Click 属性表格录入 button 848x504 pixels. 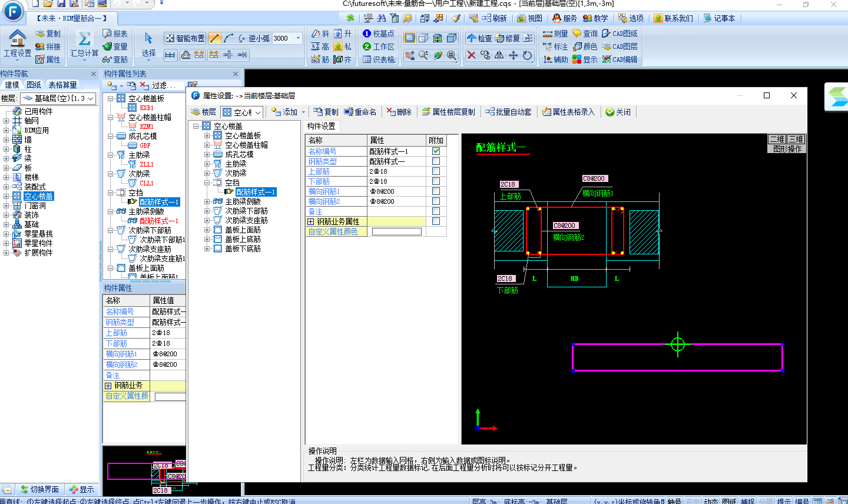(x=568, y=112)
